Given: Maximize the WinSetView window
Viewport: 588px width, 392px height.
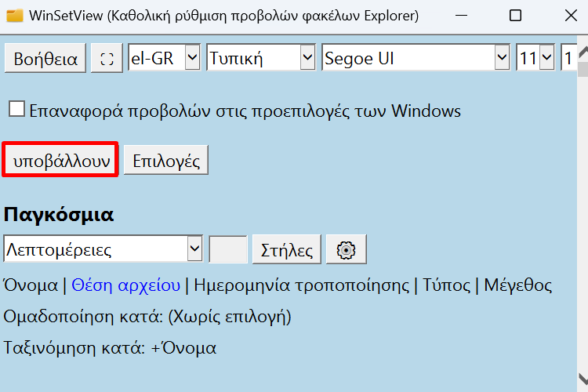Looking at the screenshot, I should tap(515, 16).
